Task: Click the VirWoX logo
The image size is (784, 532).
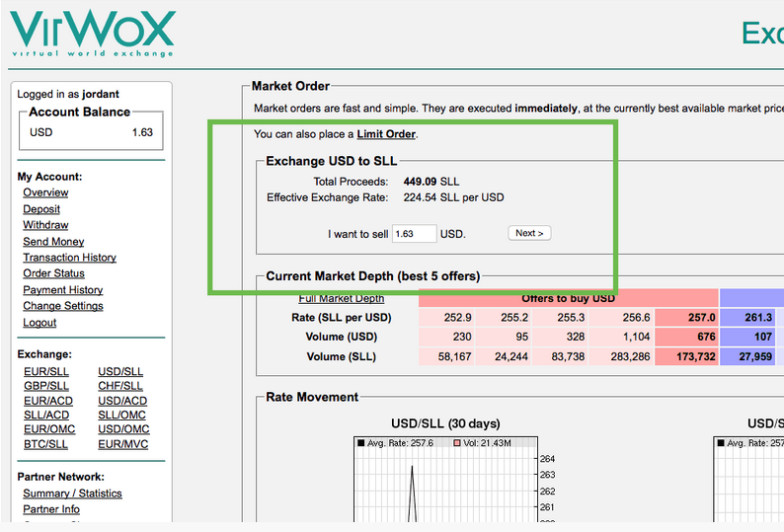Action: point(93,33)
